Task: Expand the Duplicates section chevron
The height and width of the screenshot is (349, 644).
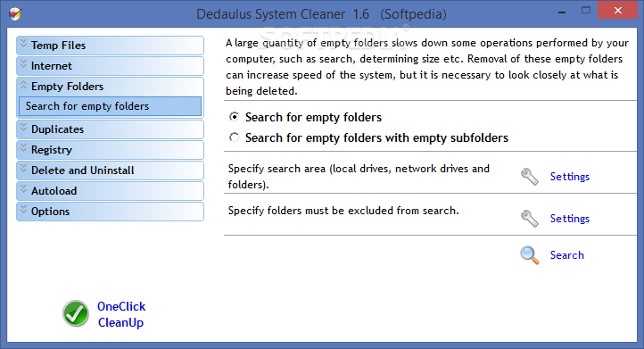Action: pyautogui.click(x=23, y=127)
